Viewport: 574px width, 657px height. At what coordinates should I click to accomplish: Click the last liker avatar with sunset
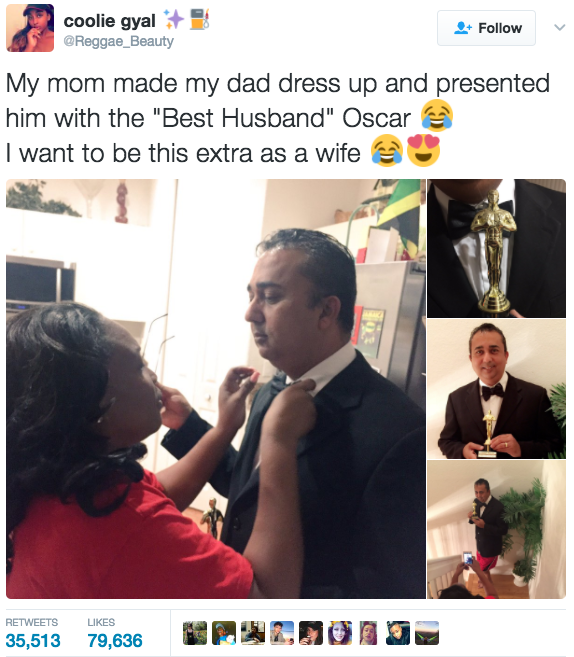(x=427, y=633)
